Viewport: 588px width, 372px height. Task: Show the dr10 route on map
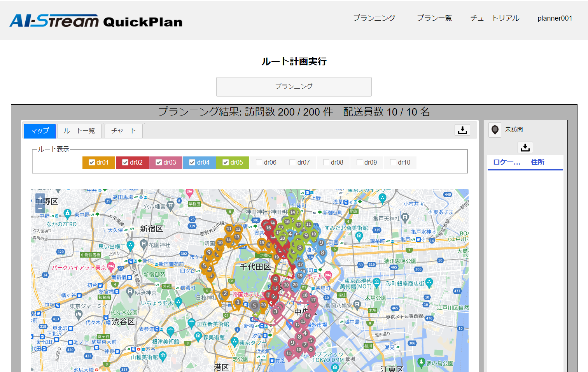393,163
